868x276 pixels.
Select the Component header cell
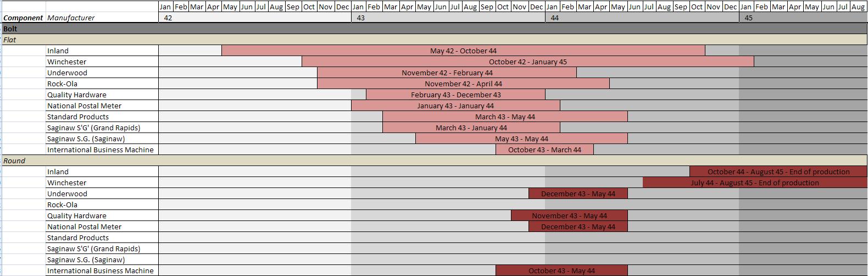(x=23, y=18)
